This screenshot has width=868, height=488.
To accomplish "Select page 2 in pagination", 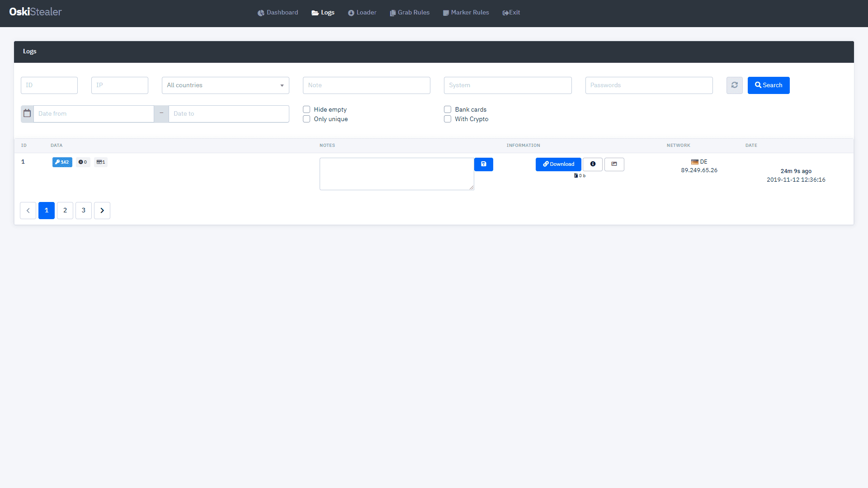I will 65,211.
